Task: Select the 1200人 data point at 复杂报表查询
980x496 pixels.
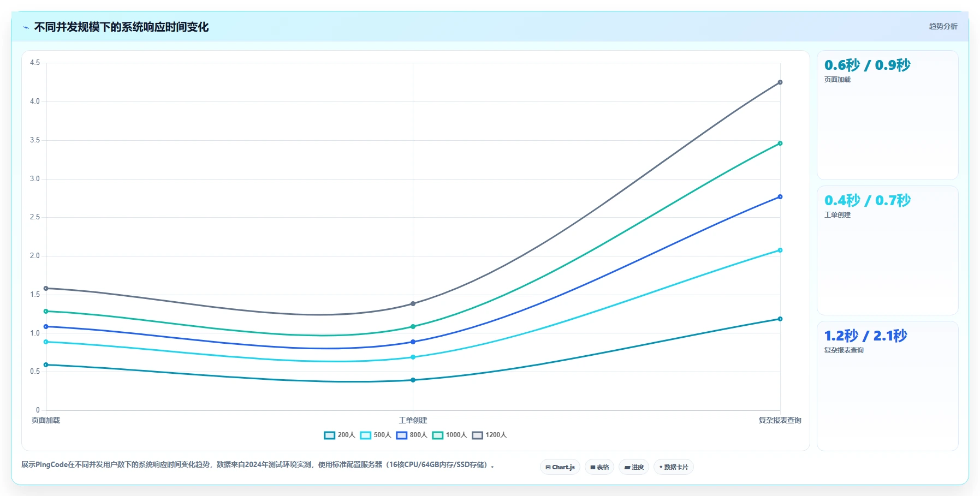Action: coord(780,82)
